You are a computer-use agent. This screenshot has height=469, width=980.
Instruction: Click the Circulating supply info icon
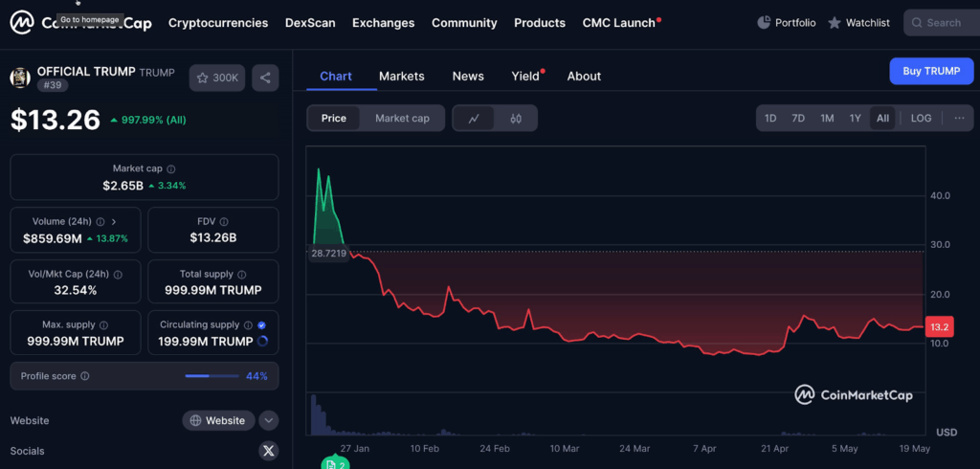(x=248, y=325)
